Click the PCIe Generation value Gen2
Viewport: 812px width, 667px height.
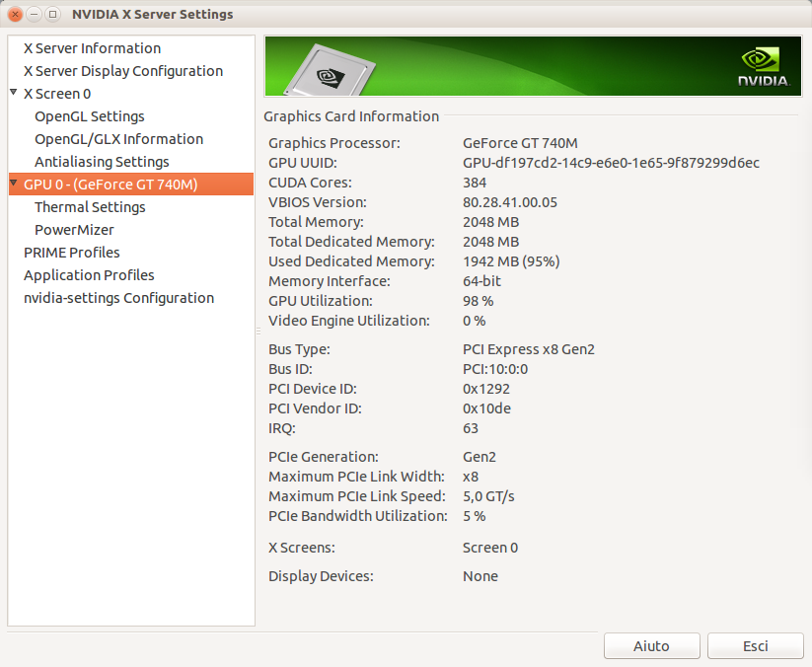coord(480,457)
